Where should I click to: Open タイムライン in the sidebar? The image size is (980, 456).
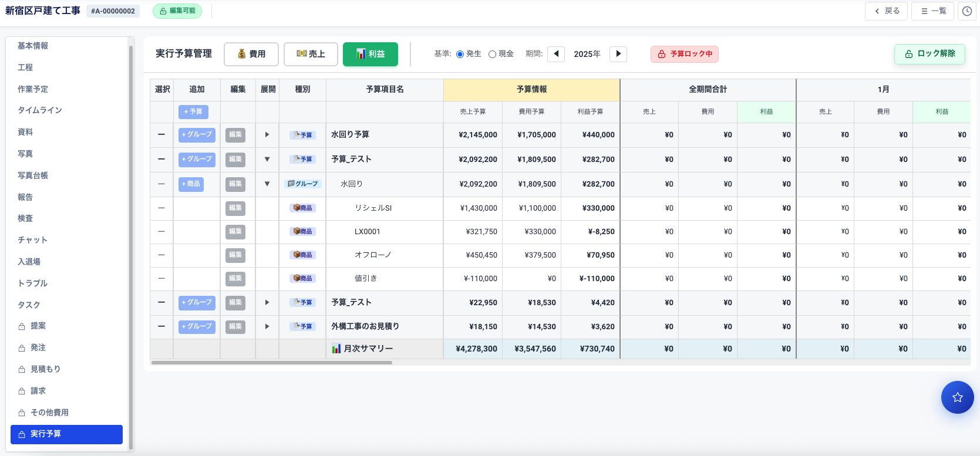pos(40,110)
